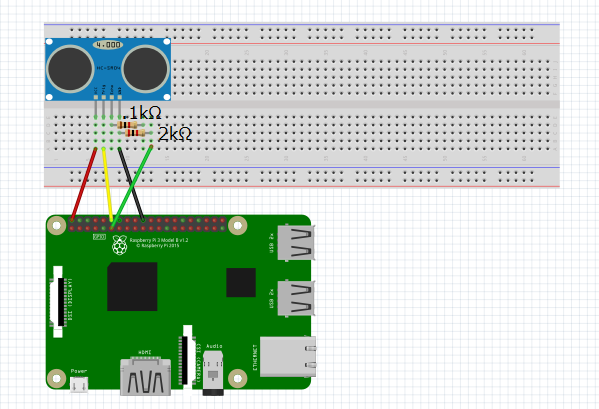Click the lower USB 2x port

click(296, 298)
